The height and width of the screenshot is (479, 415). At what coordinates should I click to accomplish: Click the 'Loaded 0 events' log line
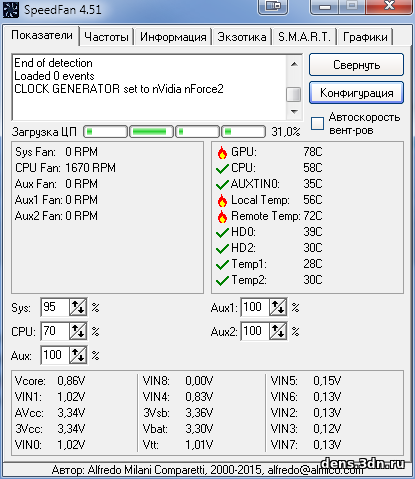(x=54, y=76)
